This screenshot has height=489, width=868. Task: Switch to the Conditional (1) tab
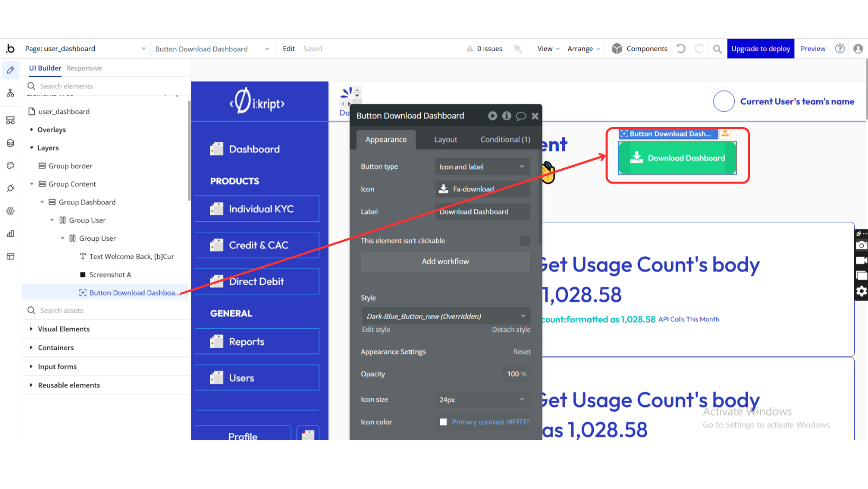click(505, 140)
